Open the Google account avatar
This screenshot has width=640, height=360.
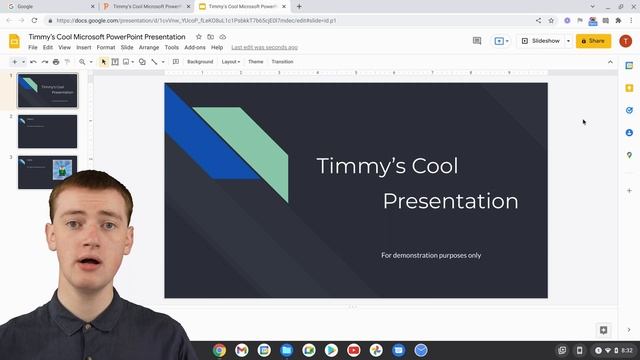(x=625, y=41)
